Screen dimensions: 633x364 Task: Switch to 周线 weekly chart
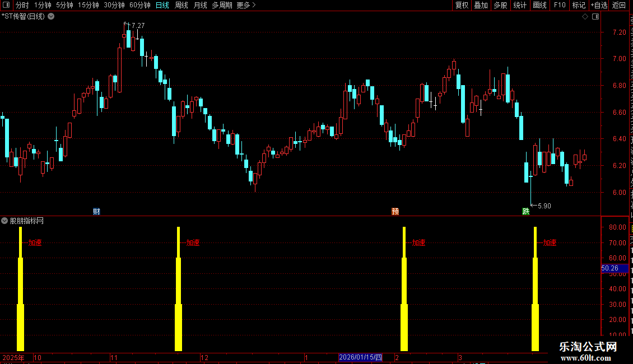click(x=181, y=5)
